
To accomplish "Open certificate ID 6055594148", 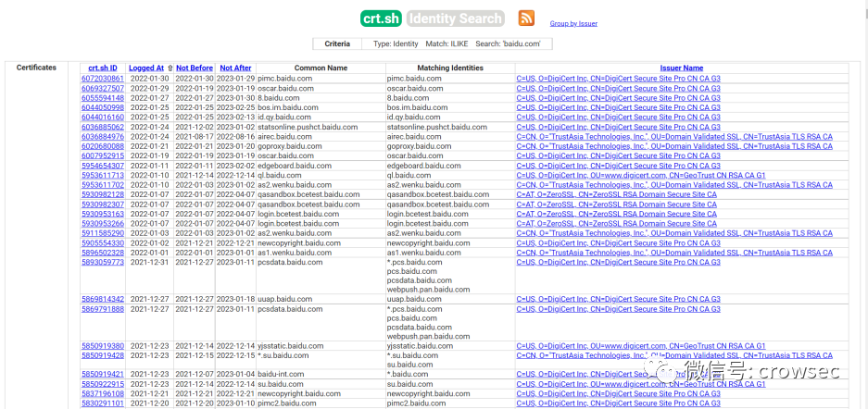I will coord(103,98).
